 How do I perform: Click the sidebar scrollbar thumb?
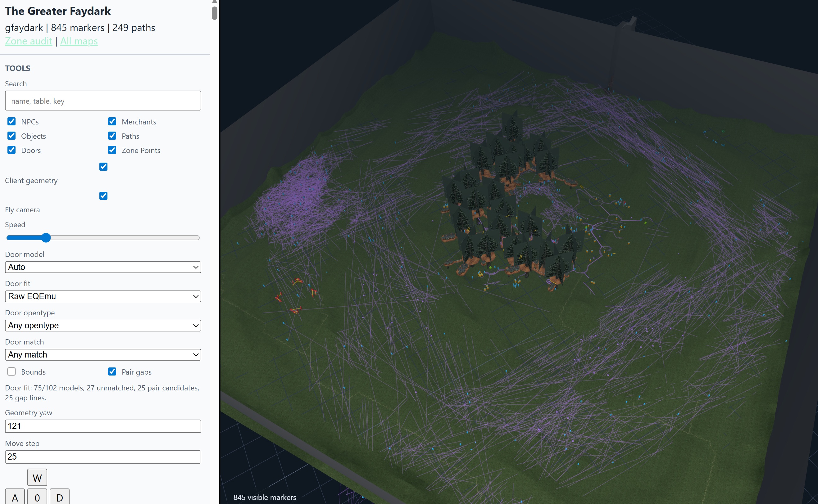(x=214, y=13)
